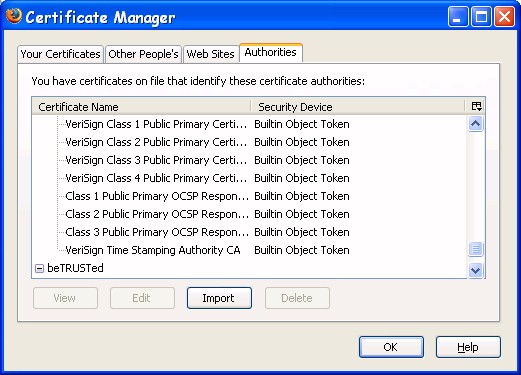521x375 pixels.
Task: Confirm with the OK button
Action: pos(391,347)
